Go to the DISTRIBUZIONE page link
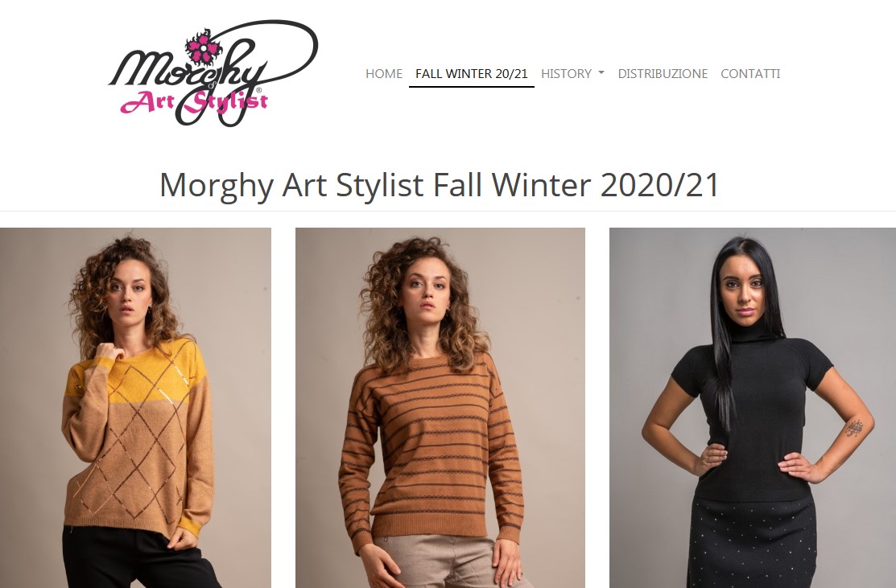The height and width of the screenshot is (588, 896). coord(663,74)
